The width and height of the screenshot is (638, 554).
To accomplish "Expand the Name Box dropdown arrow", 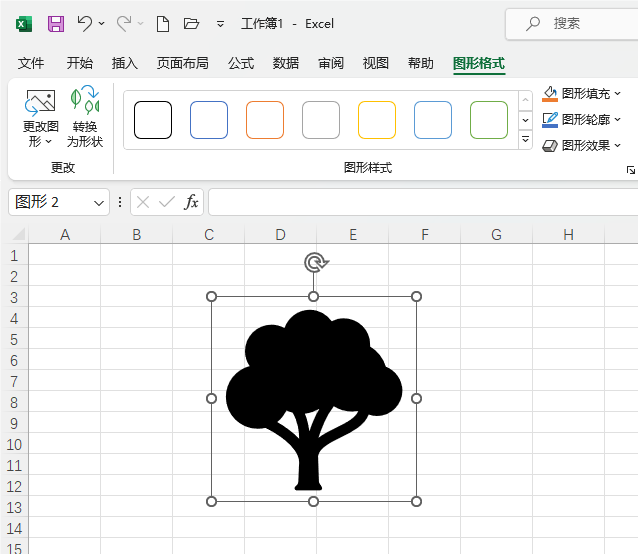I will [x=99, y=202].
